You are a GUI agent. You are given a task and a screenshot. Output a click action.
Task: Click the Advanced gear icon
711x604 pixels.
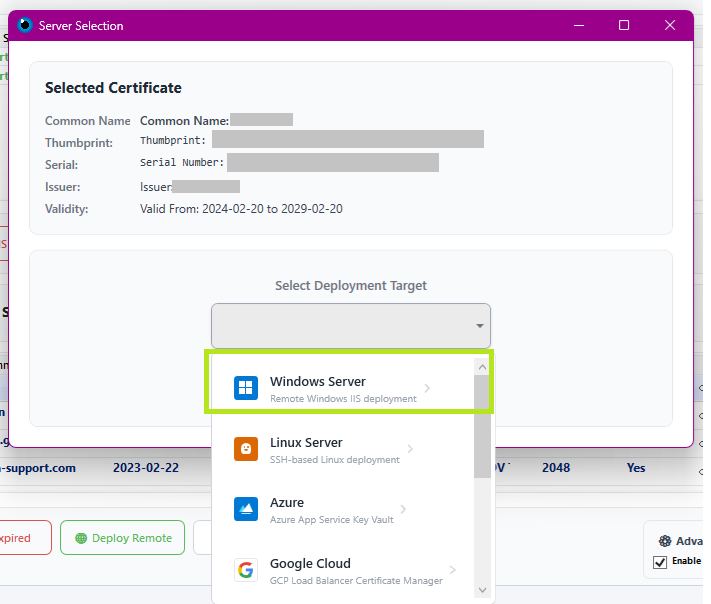tap(665, 541)
